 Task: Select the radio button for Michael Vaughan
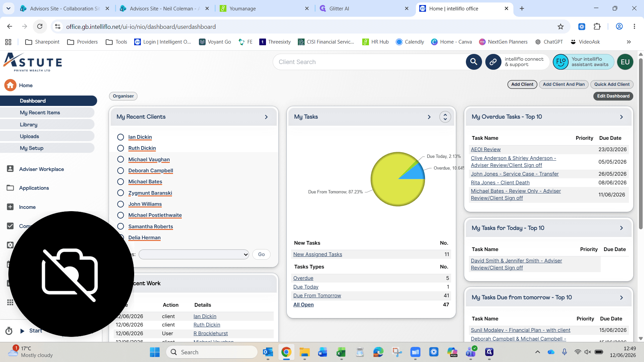click(x=121, y=159)
